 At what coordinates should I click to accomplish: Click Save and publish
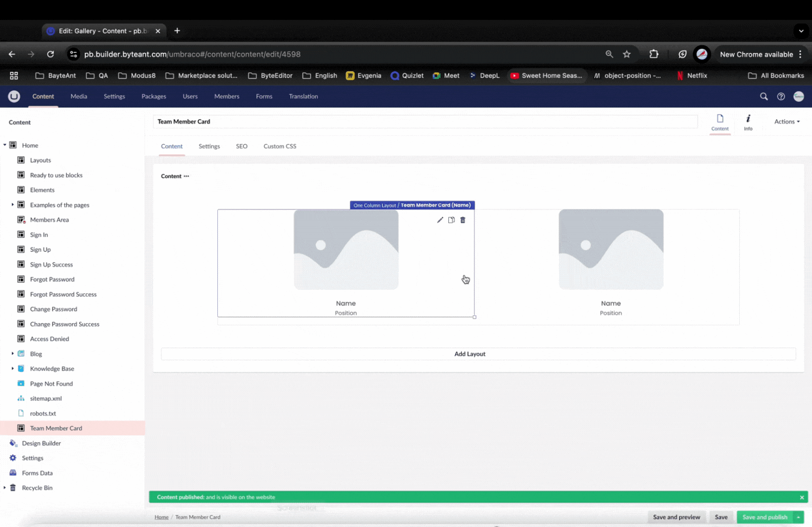coord(765,517)
